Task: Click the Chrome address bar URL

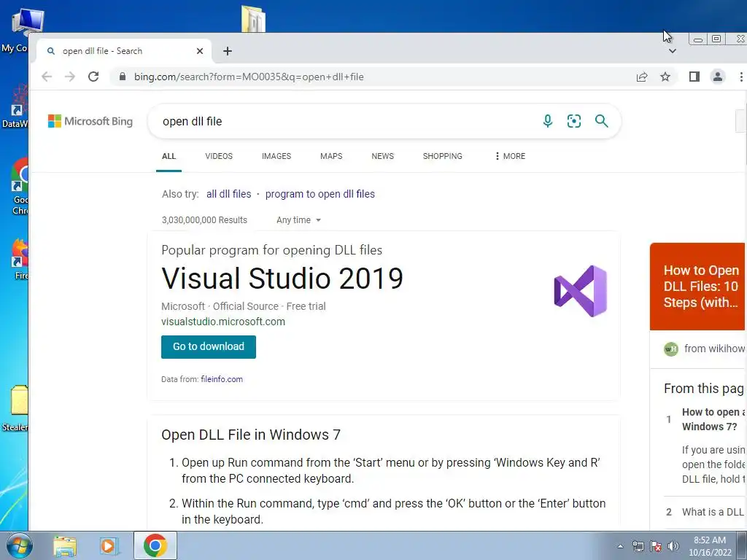Action: click(249, 77)
